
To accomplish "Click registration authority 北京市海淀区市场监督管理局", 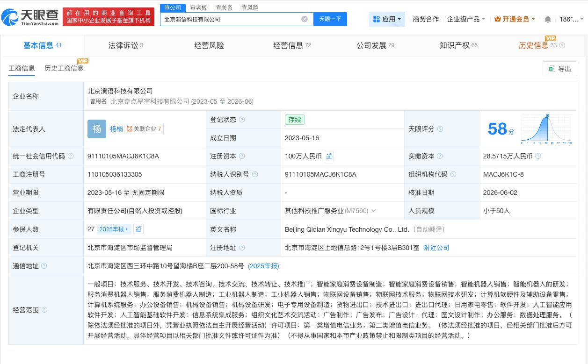I will click(x=130, y=248).
